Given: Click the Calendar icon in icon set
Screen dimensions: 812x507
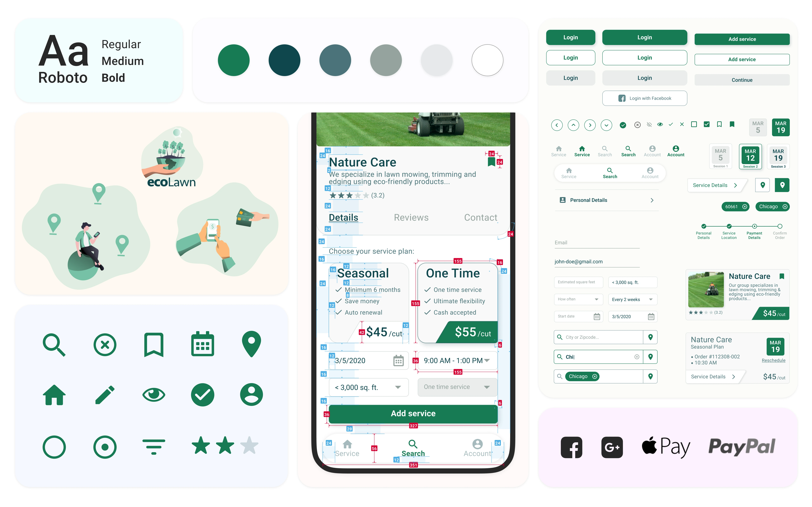Looking at the screenshot, I should (203, 344).
